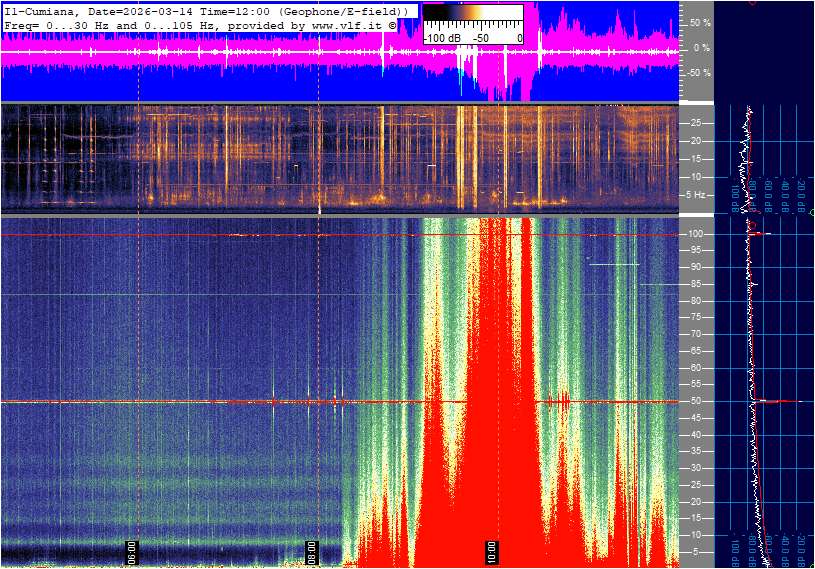Select the 50 Hz frequency axis label
Viewport: 815px width, 569px height.
pos(697,402)
